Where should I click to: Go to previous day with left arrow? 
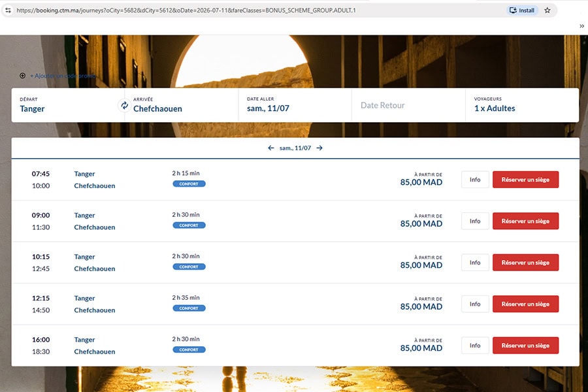pyautogui.click(x=270, y=148)
